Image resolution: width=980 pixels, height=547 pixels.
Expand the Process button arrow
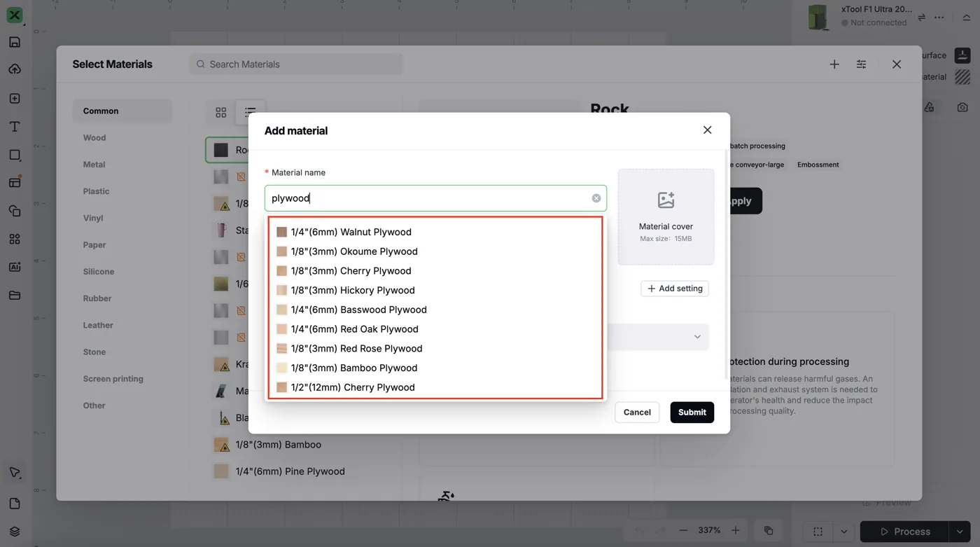point(960,532)
